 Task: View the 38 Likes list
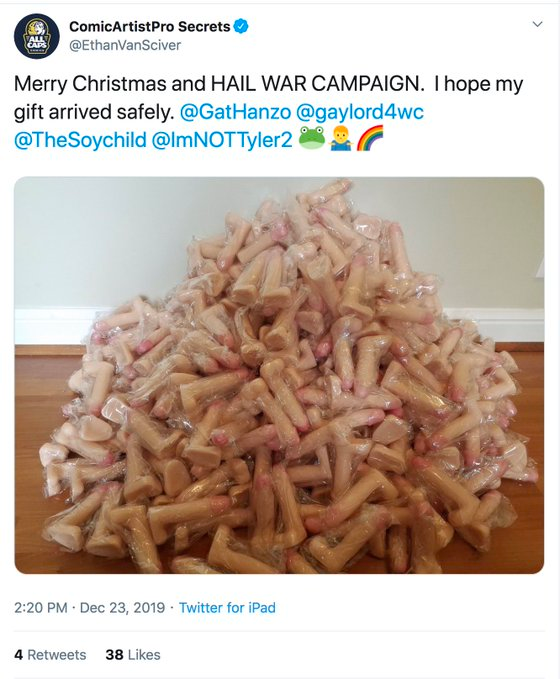[x=133, y=654]
